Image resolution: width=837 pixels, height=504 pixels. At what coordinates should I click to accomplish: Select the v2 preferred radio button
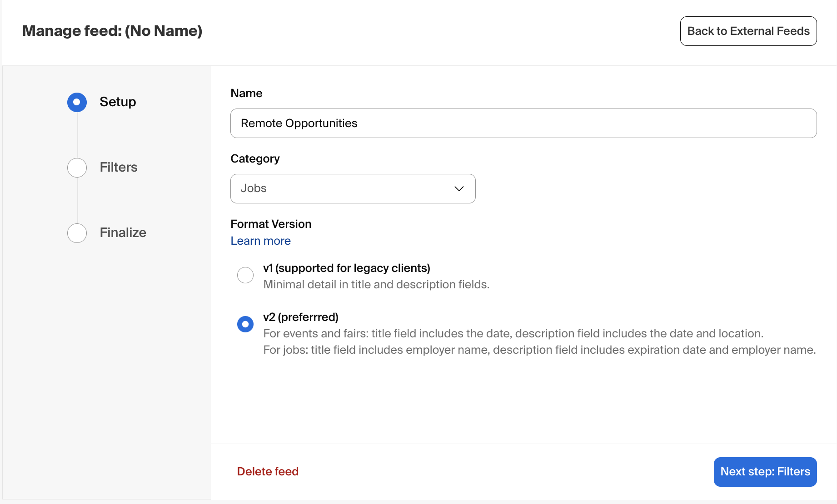[245, 324]
